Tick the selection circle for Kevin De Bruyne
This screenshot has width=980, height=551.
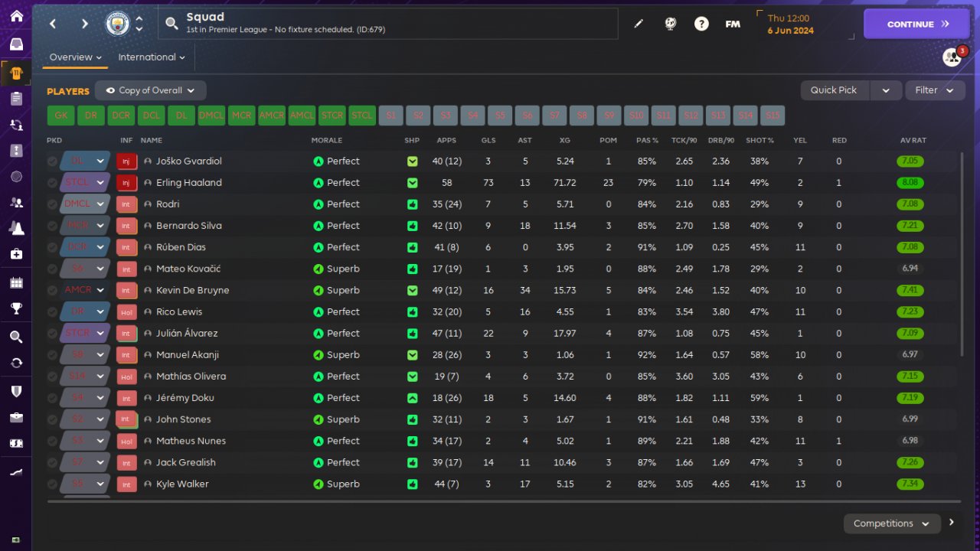click(x=52, y=291)
